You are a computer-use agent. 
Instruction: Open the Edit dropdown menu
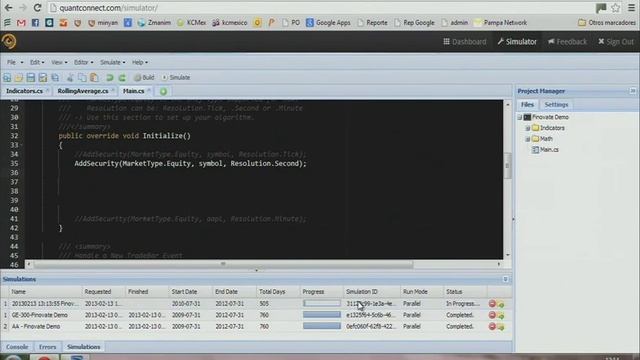point(37,62)
